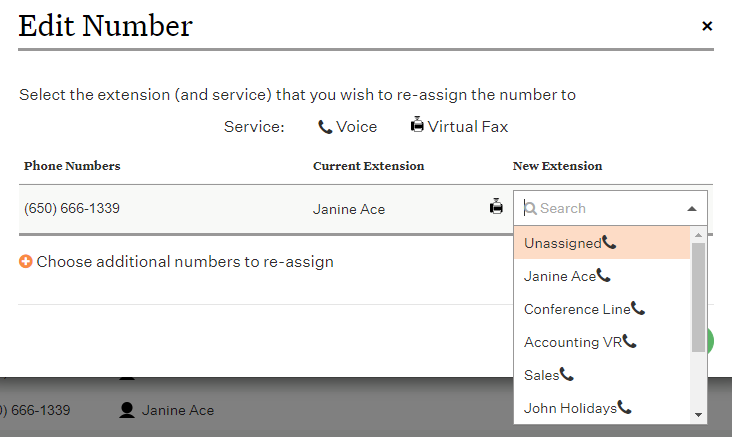Select Janine Ace from the extension list
The height and width of the screenshot is (437, 732).
coord(559,276)
